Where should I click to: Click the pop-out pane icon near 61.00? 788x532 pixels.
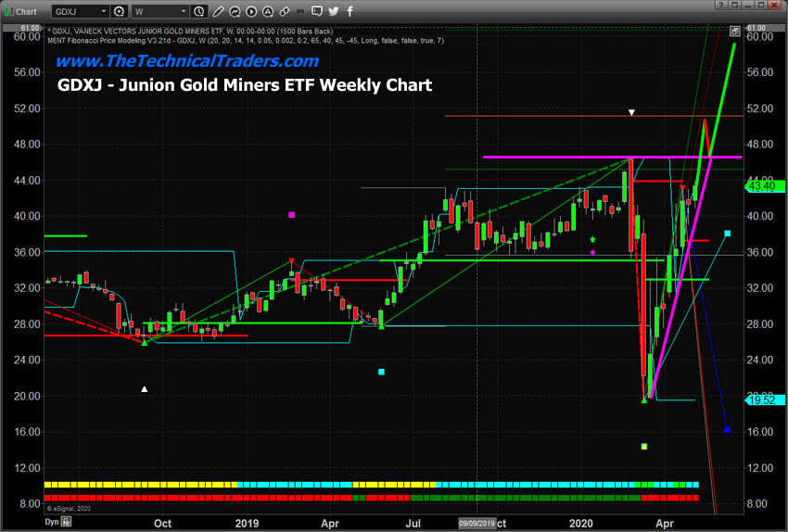point(735,32)
